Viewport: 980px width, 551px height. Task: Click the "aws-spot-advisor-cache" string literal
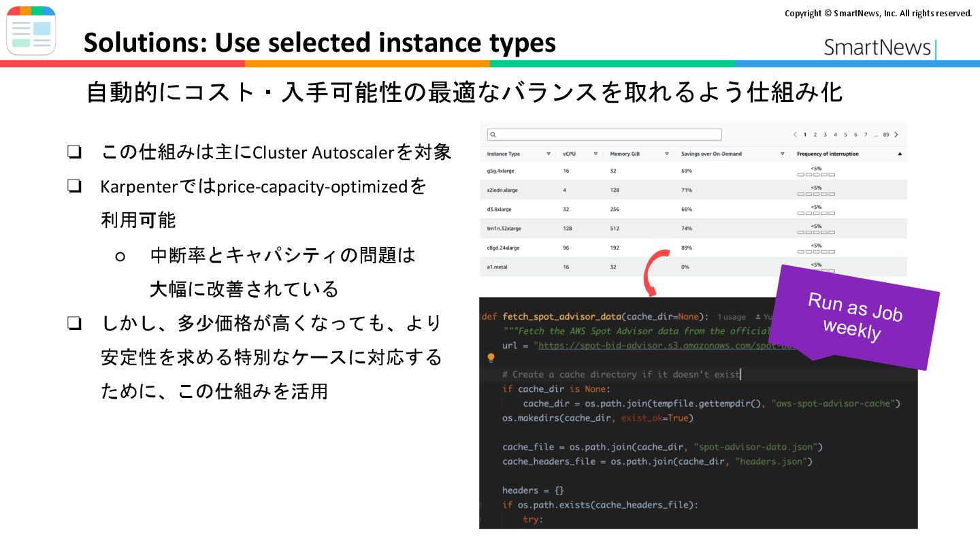point(833,403)
